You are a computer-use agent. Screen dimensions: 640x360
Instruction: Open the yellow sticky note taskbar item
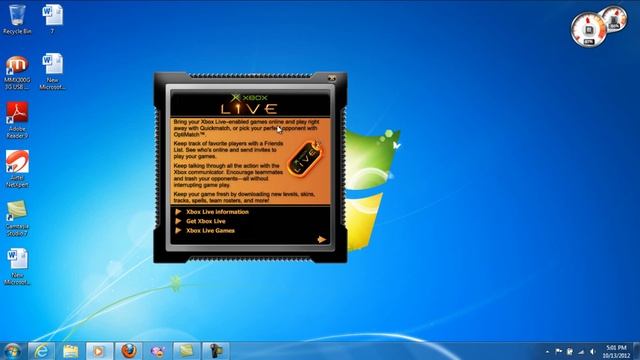(x=187, y=351)
